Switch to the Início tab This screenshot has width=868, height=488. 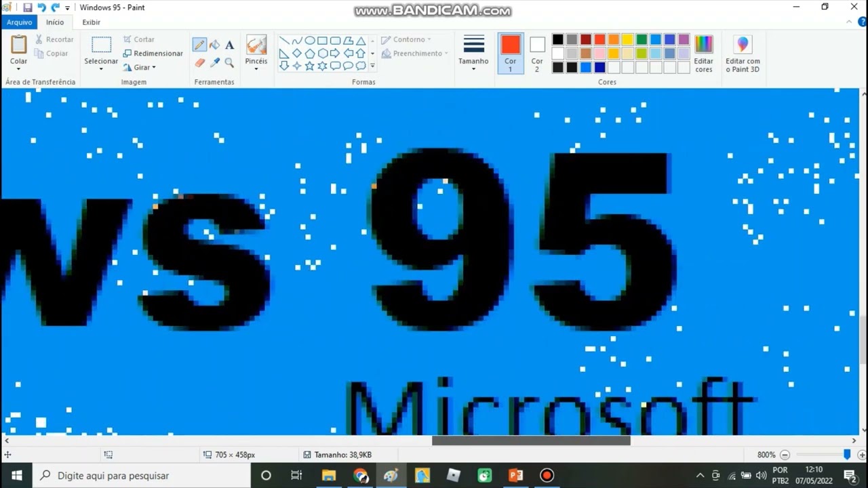55,22
